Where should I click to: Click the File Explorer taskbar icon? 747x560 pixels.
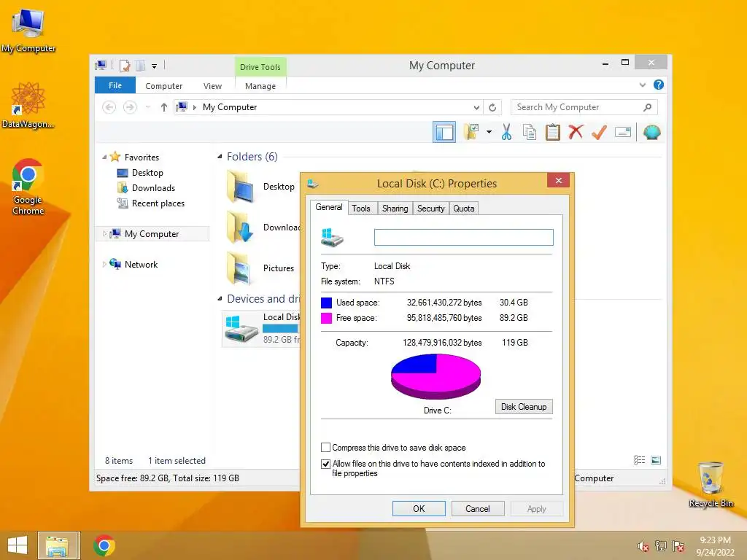click(57, 545)
